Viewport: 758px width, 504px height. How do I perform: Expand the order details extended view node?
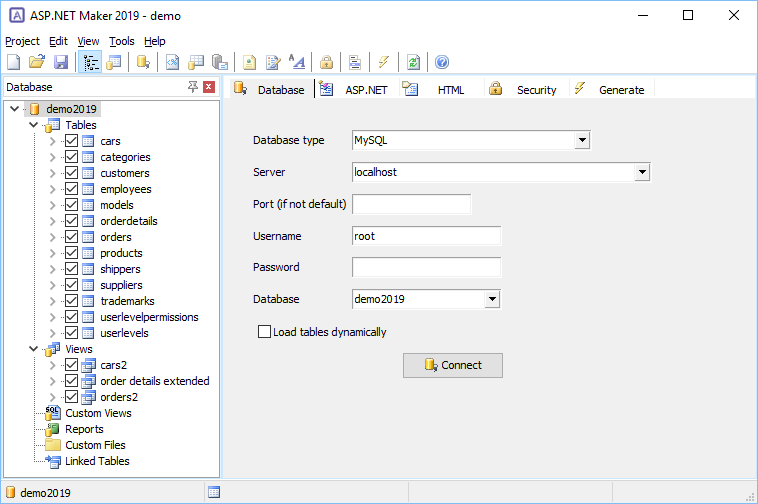tap(53, 381)
